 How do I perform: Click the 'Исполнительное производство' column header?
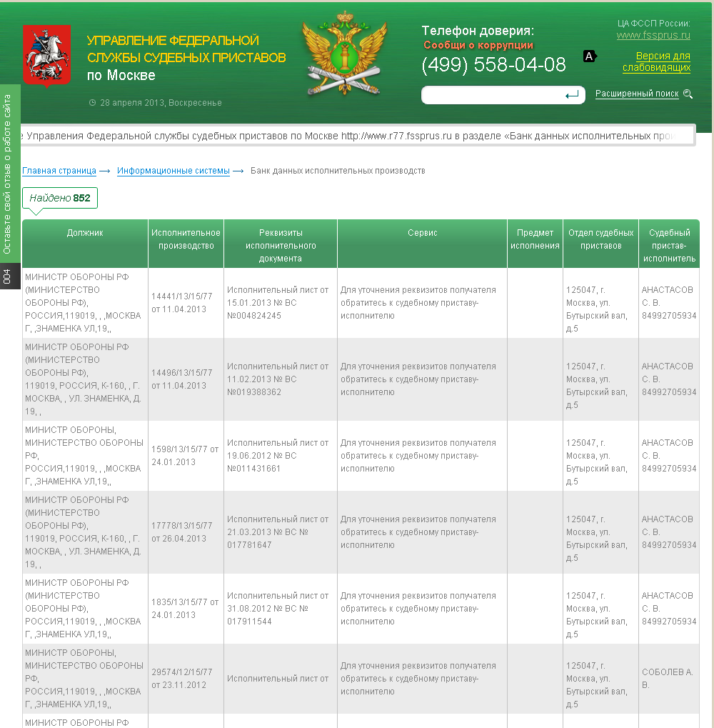(x=186, y=239)
